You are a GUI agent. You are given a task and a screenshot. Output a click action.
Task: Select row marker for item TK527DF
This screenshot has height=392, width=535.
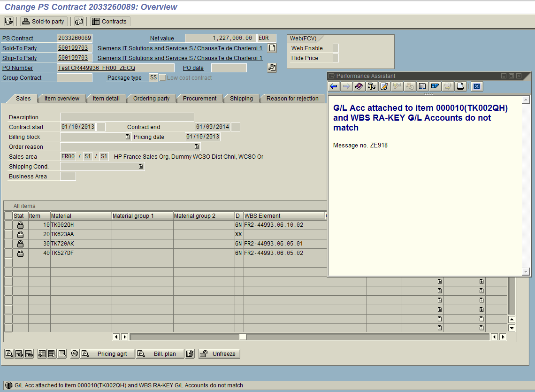point(8,253)
